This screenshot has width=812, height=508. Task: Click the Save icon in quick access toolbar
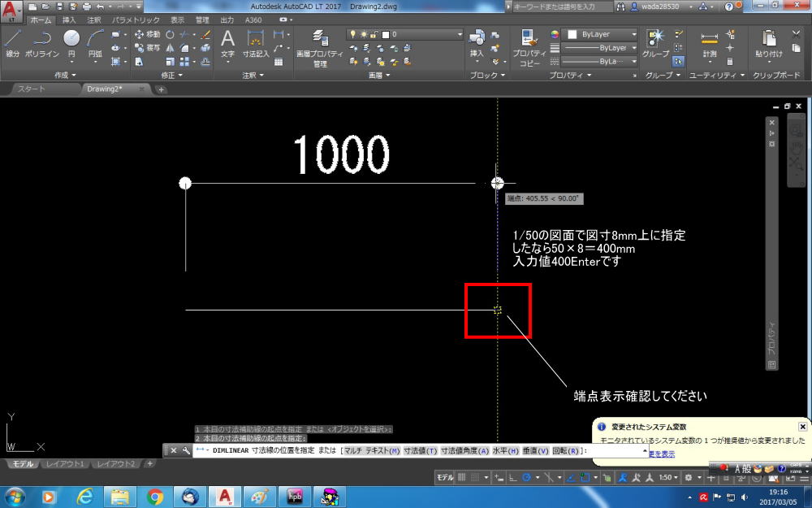59,7
